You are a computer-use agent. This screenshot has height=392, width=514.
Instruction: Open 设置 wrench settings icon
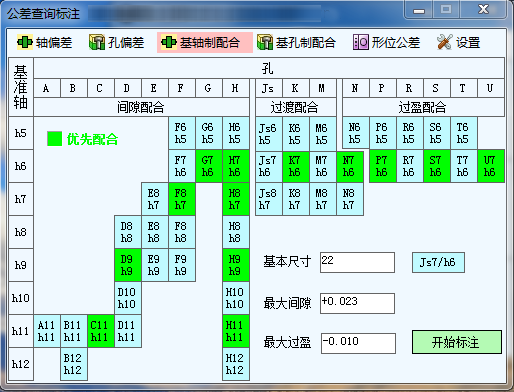[x=445, y=42]
